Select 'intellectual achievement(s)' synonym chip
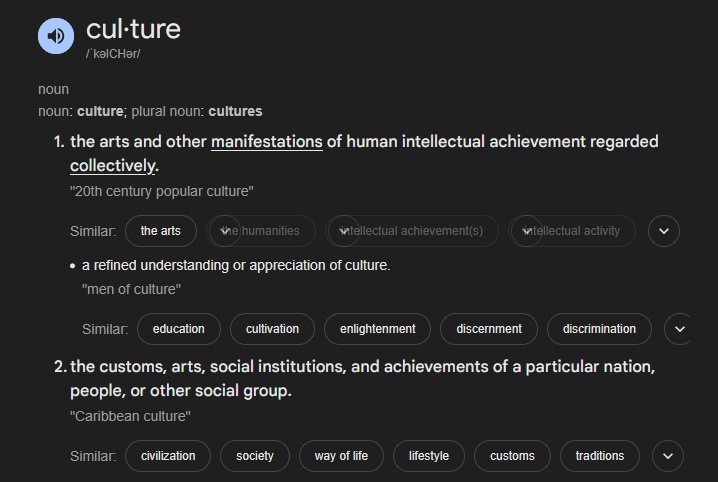 point(412,231)
